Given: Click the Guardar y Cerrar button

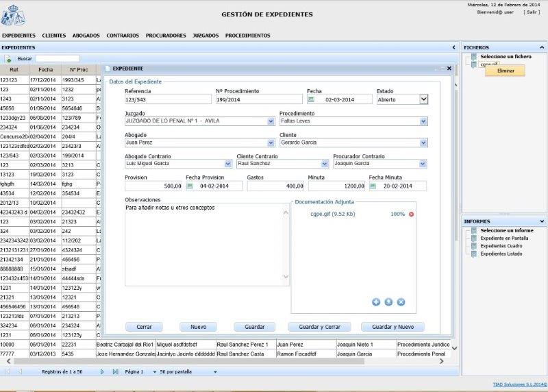Looking at the screenshot, I should click(x=319, y=327).
